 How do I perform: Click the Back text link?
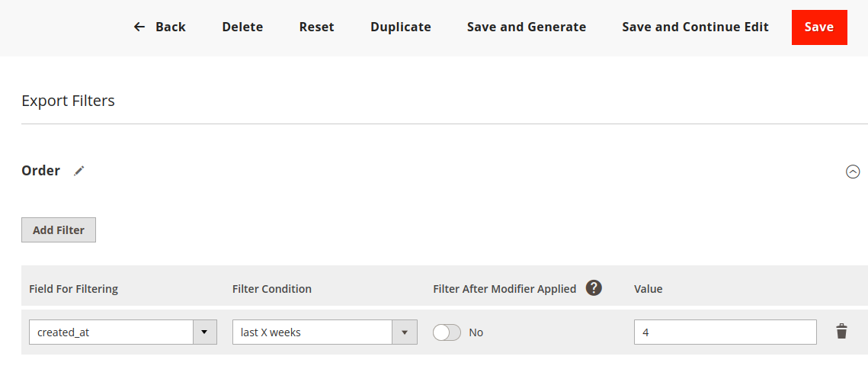point(171,27)
